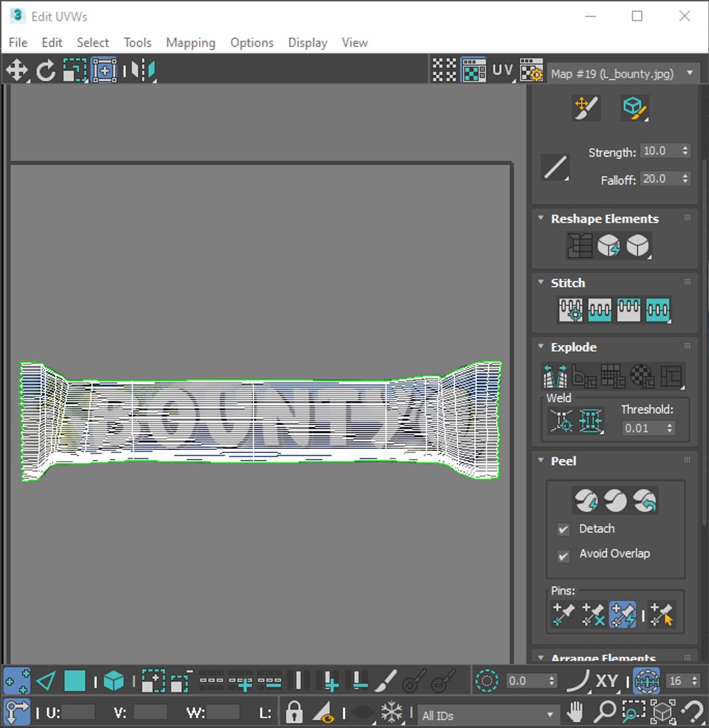
Task: Select the Scale selected tool
Action: (x=75, y=71)
